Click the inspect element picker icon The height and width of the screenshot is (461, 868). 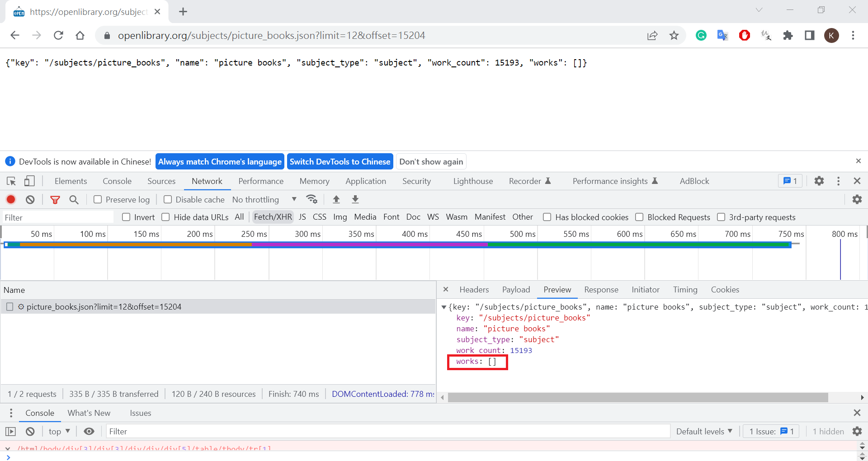pos(11,181)
